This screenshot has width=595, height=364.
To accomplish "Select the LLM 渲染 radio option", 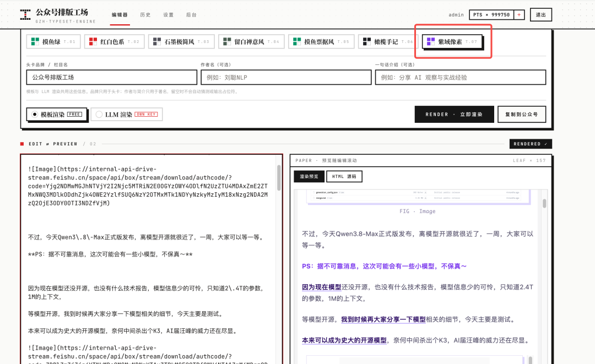I will [x=127, y=114].
